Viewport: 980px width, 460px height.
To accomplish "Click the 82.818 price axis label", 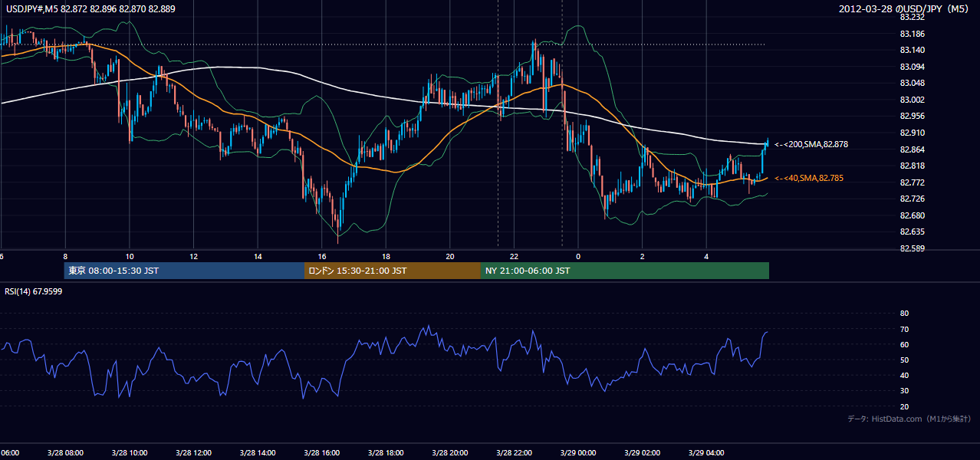I will pyautogui.click(x=912, y=166).
